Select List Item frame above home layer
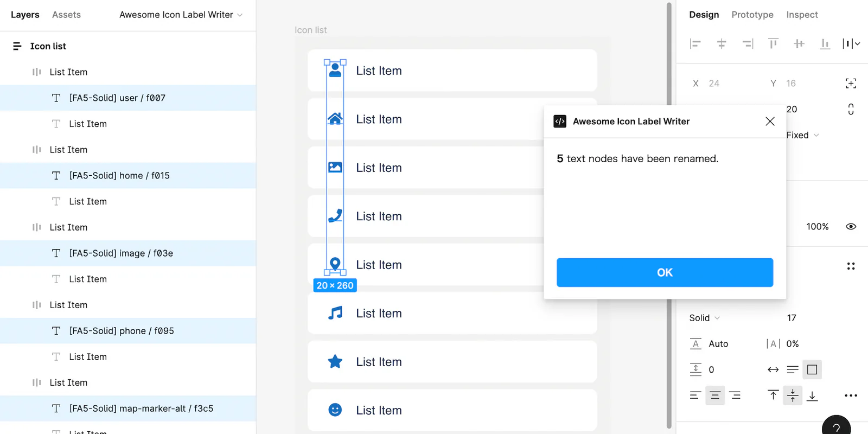This screenshot has width=868, height=434. coord(128,149)
